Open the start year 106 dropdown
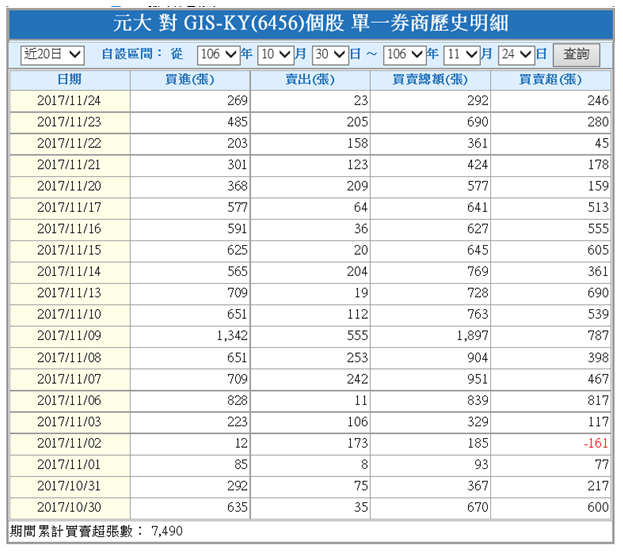The height and width of the screenshot is (553, 623). pyautogui.click(x=219, y=54)
